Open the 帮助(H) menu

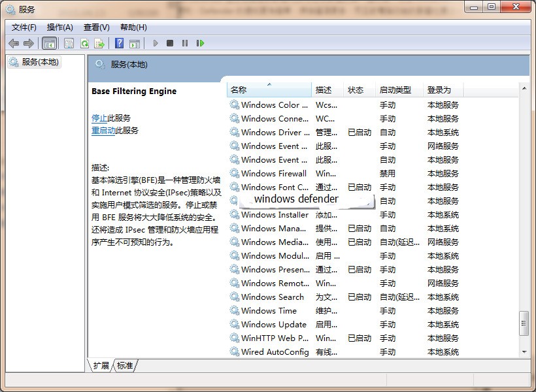coord(133,27)
